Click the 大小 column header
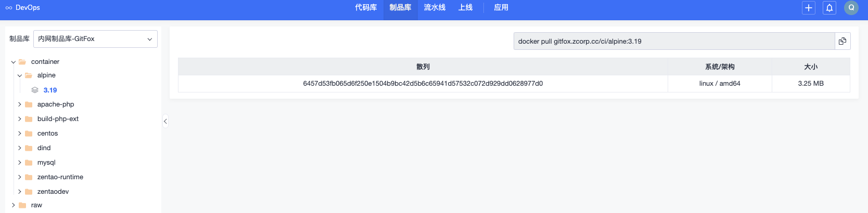Screen dimensions: 868x213 click(811, 66)
